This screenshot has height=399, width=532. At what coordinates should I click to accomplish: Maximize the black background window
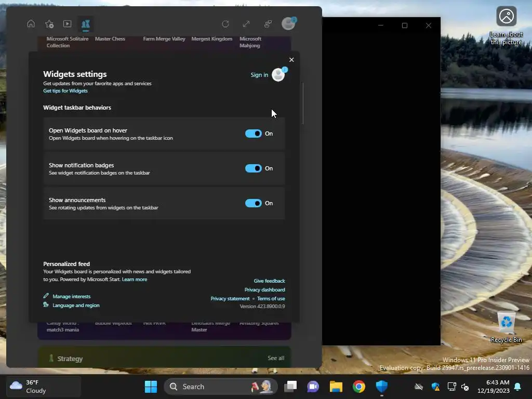404,25
